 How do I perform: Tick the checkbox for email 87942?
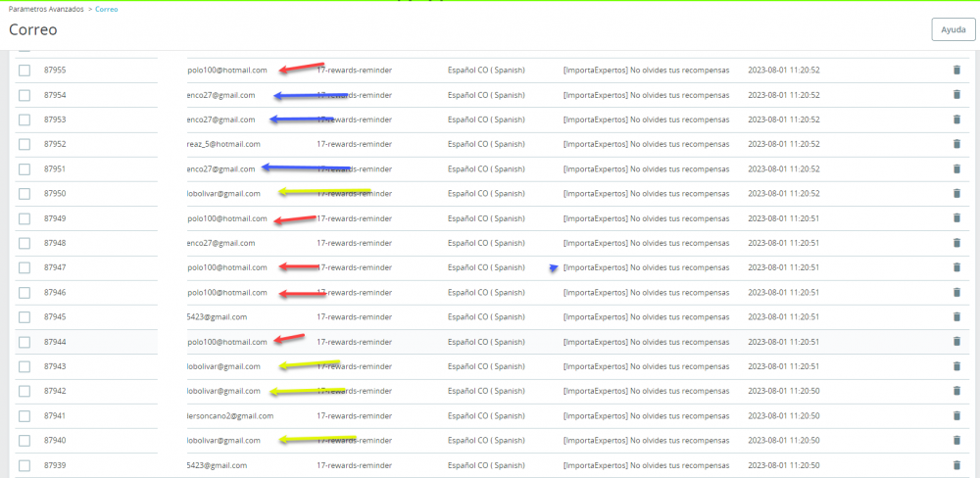(24, 391)
